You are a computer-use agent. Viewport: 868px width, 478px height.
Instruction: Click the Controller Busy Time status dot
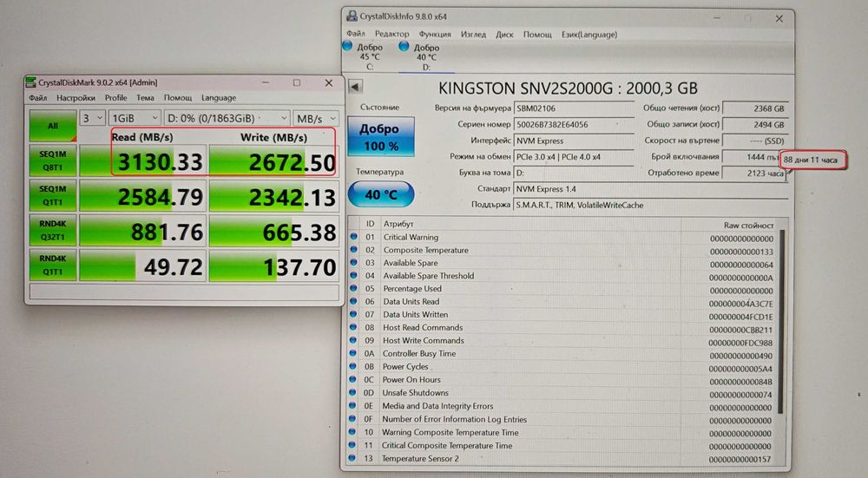tap(352, 353)
